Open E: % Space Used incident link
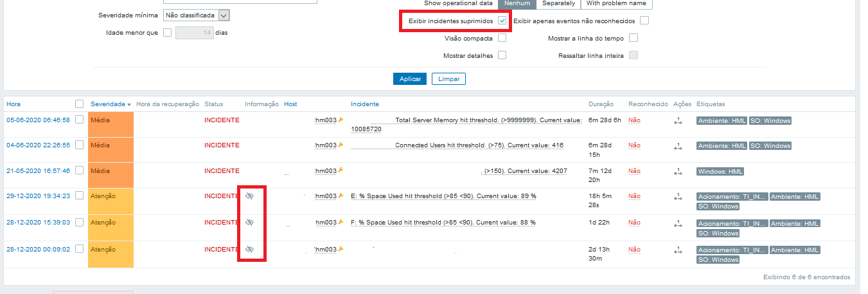The image size is (868, 294). click(x=443, y=196)
